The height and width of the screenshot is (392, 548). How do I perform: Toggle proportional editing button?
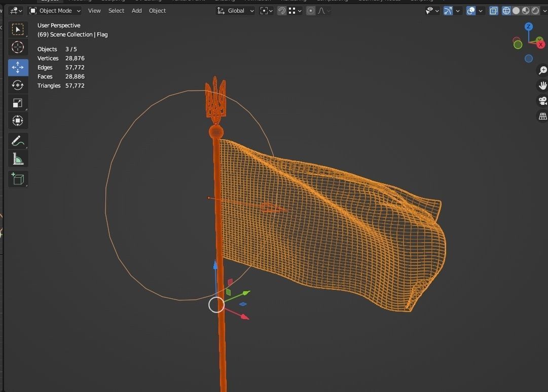coord(310,11)
